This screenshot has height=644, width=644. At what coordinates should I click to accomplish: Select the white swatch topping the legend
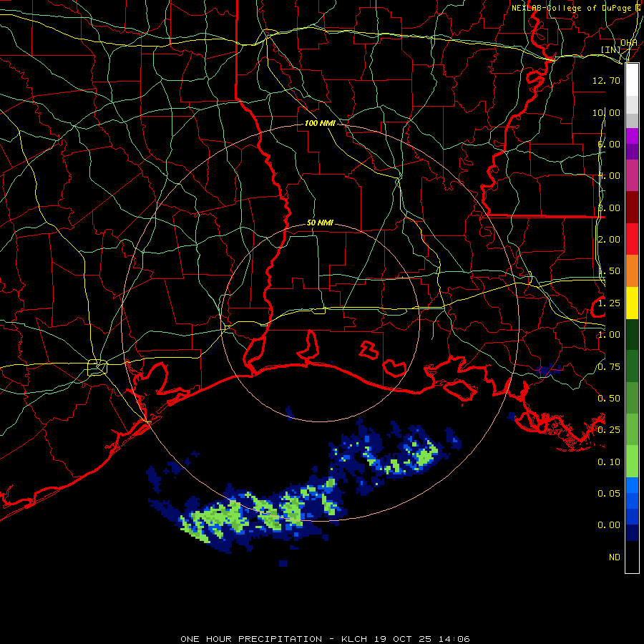632,80
